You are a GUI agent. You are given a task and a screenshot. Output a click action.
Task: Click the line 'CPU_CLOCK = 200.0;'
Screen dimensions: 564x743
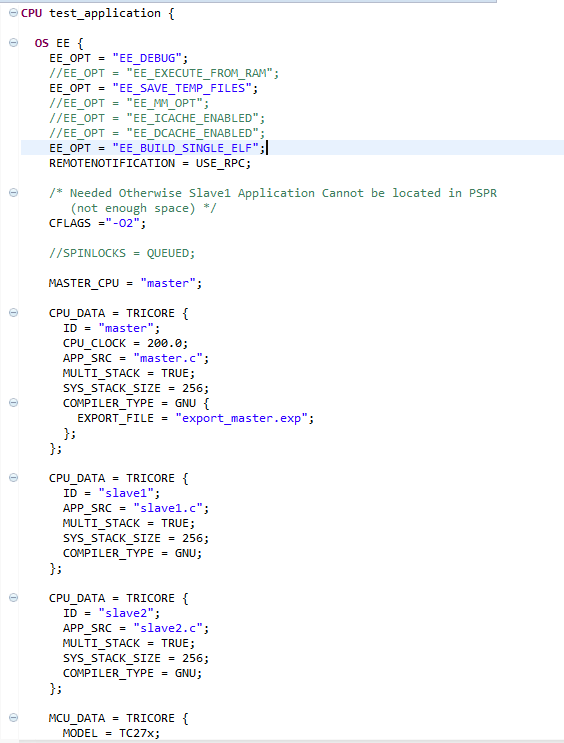click(126, 344)
